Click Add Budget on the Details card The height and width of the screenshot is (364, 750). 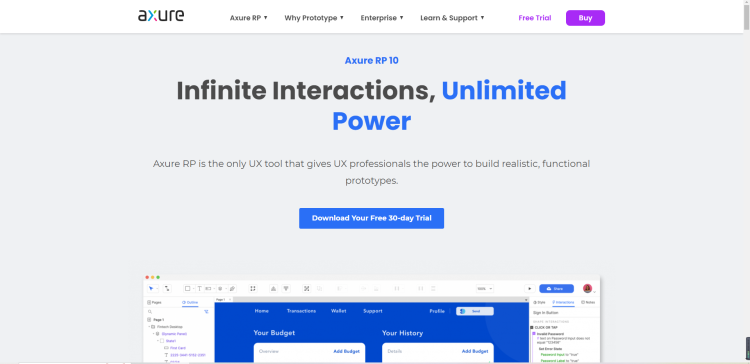tap(475, 351)
